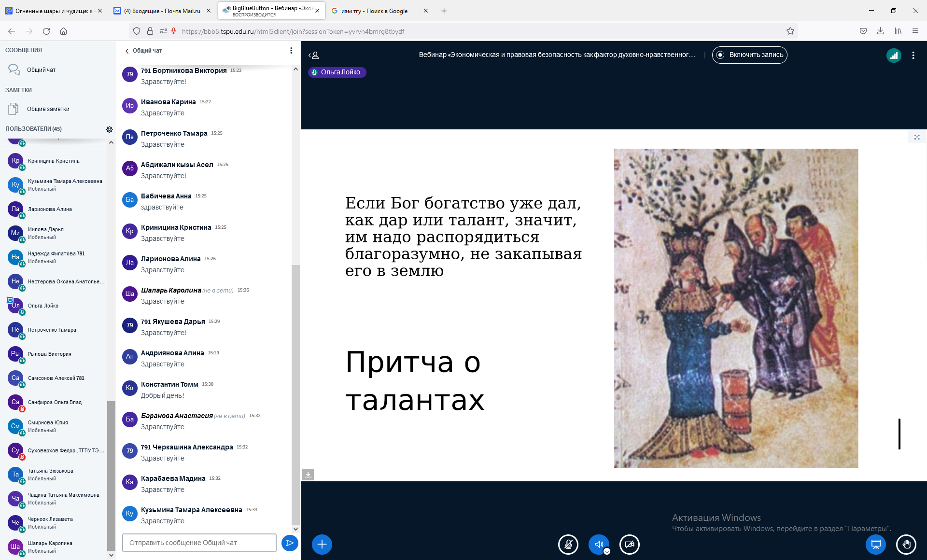The width and height of the screenshot is (927, 560).
Task: Open Firefox library icon
Action: click(898, 31)
